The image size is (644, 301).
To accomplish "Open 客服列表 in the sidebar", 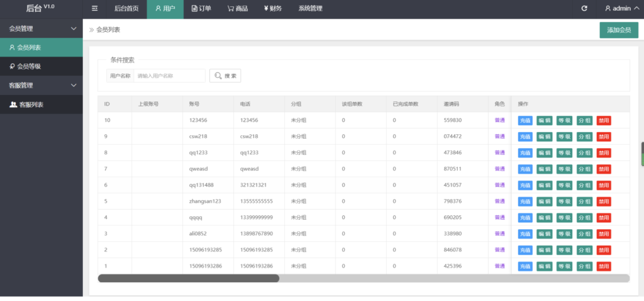I will [41, 105].
